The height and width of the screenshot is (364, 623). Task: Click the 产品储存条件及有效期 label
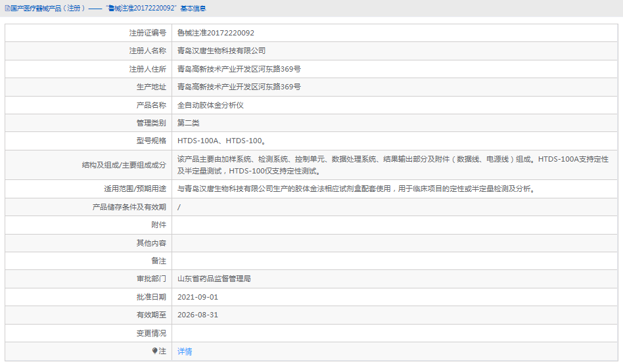point(129,207)
